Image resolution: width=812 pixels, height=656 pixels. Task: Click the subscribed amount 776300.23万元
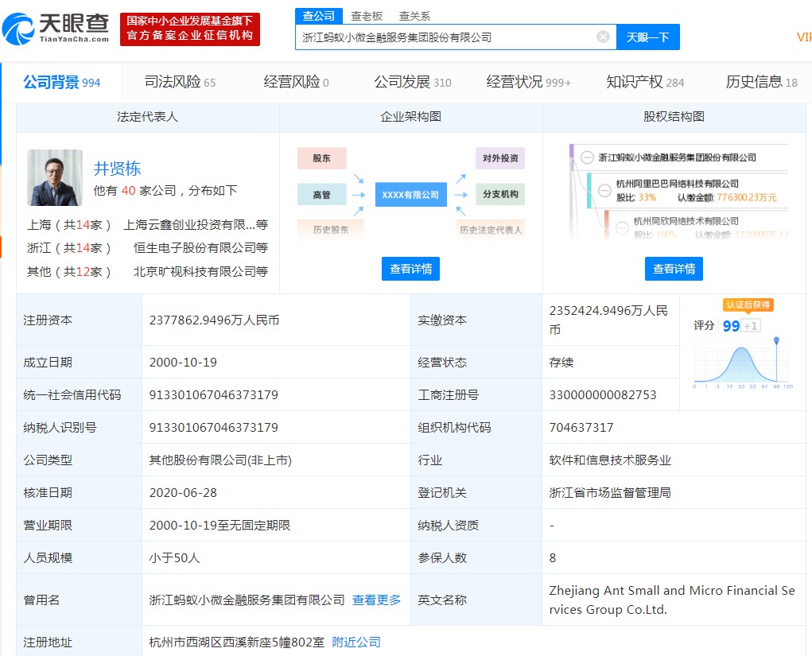(x=746, y=197)
